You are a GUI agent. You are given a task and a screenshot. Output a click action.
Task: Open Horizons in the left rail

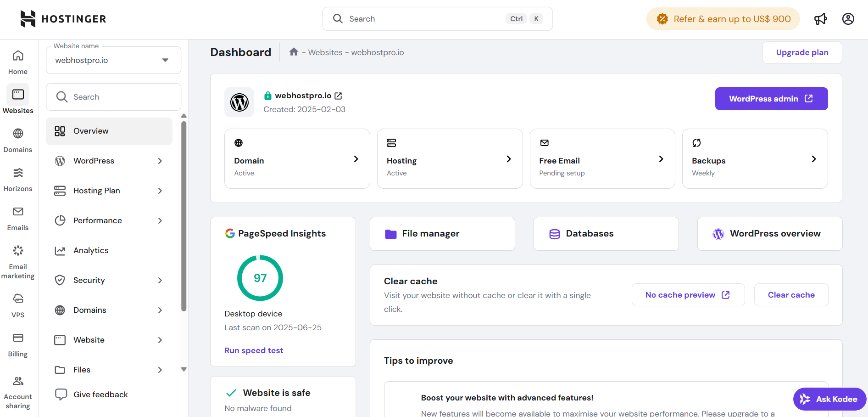(18, 180)
